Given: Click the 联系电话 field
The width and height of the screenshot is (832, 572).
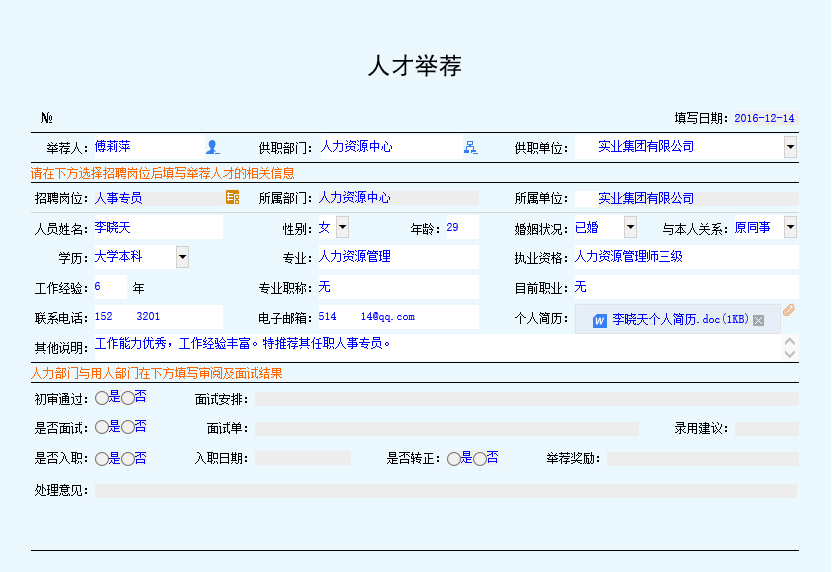Looking at the screenshot, I should click(x=159, y=317).
